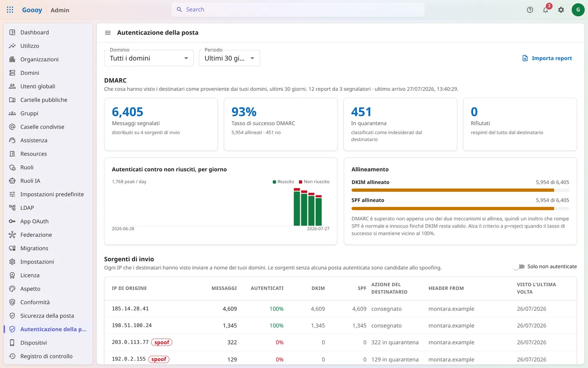588x368 pixels.
Task: Open the notifications bell
Action: tap(546, 10)
